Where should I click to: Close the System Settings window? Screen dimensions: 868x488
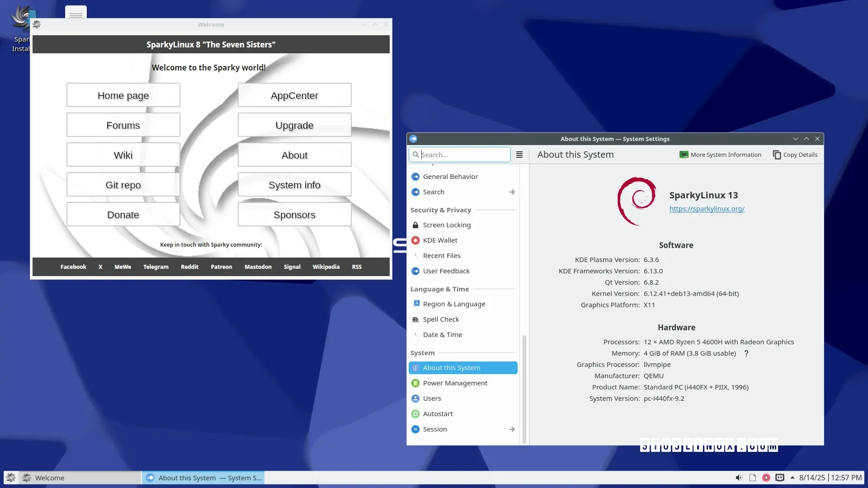tap(817, 139)
